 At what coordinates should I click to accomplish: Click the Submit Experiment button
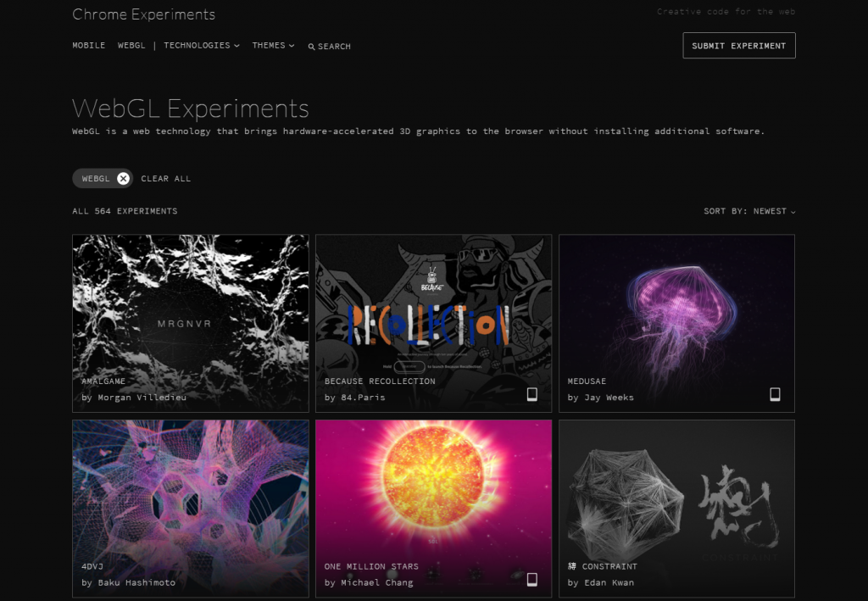739,46
